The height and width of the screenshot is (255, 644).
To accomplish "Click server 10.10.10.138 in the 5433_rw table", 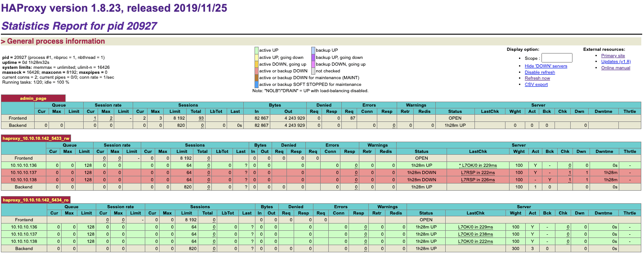I will [23, 179].
